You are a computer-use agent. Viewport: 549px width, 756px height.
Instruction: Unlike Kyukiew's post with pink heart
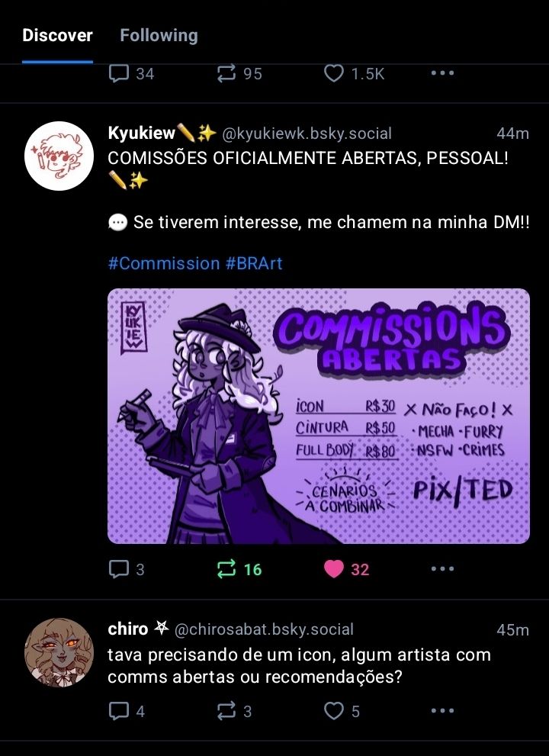tap(347, 569)
